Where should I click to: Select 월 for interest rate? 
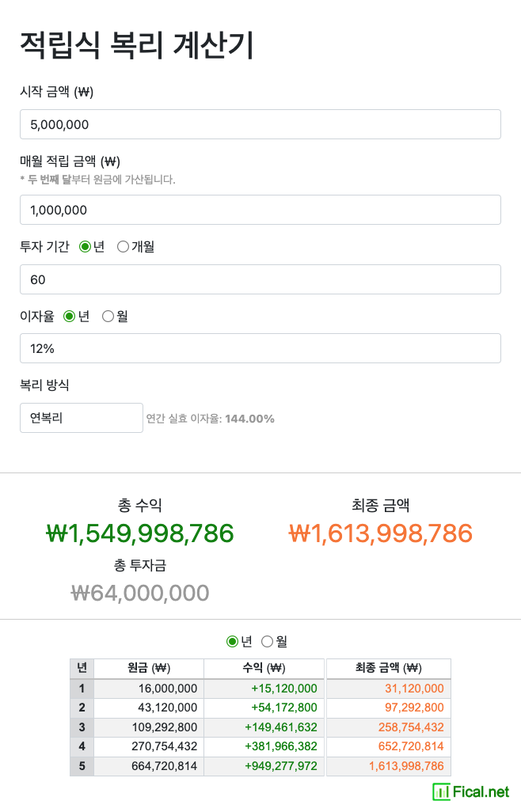pyautogui.click(x=108, y=317)
